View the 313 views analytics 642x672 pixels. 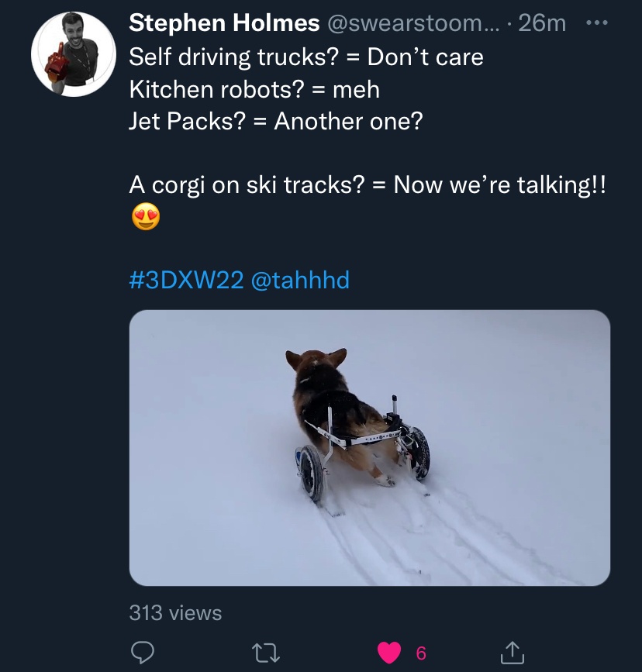[175, 613]
